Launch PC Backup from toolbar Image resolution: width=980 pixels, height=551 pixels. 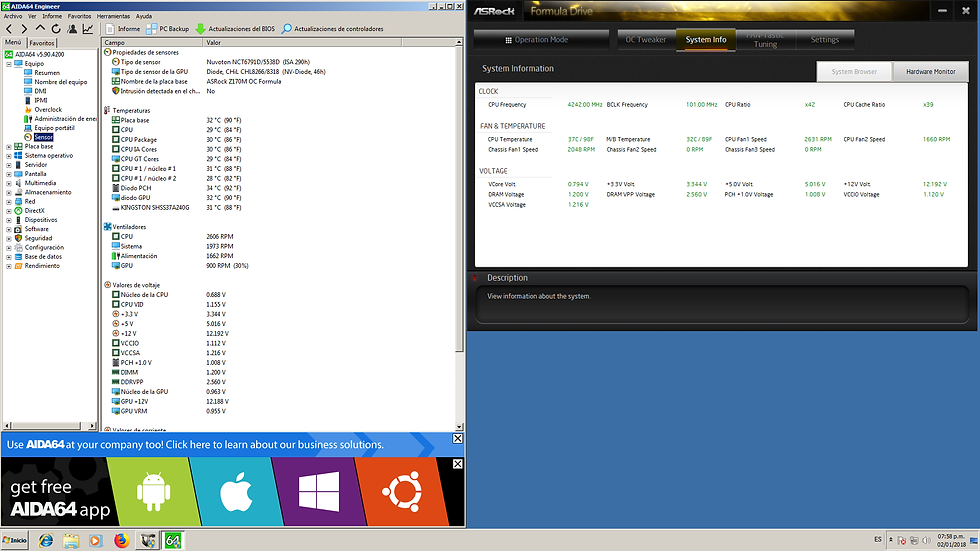[168, 29]
